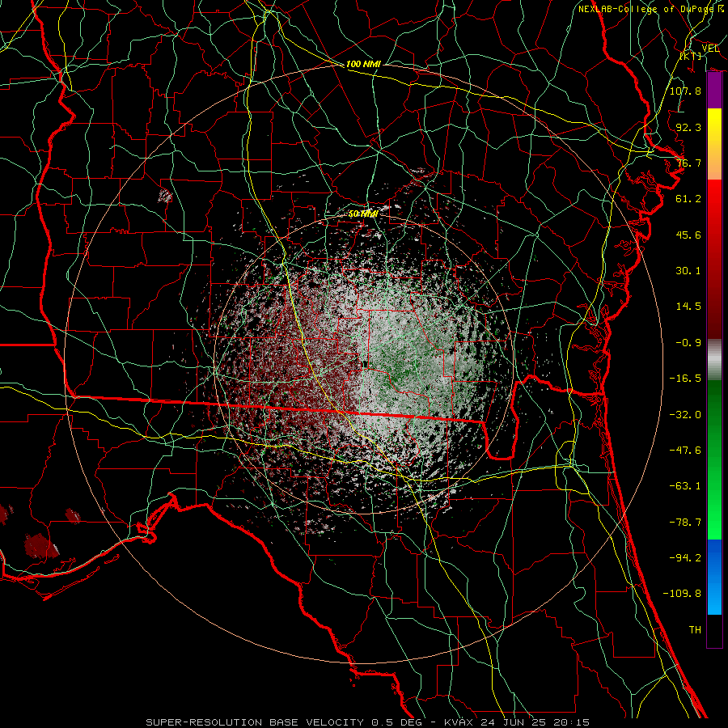Click the -47.6 legend value
The height and width of the screenshot is (728, 728).
pos(685,451)
